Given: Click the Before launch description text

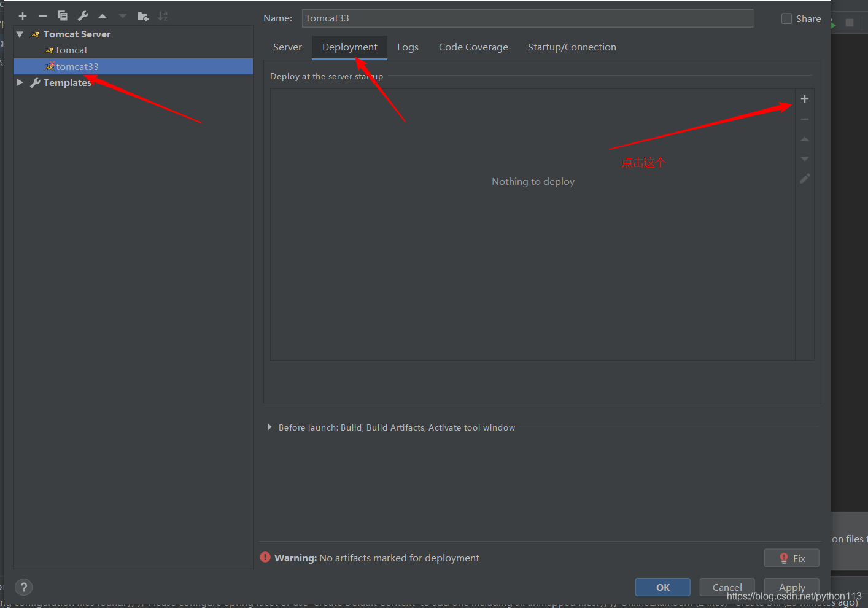Looking at the screenshot, I should 397,427.
